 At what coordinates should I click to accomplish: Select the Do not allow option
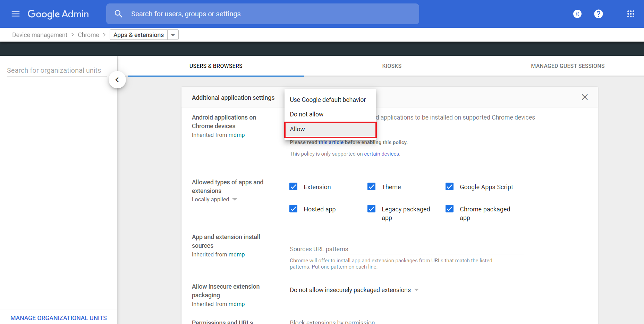(330, 114)
